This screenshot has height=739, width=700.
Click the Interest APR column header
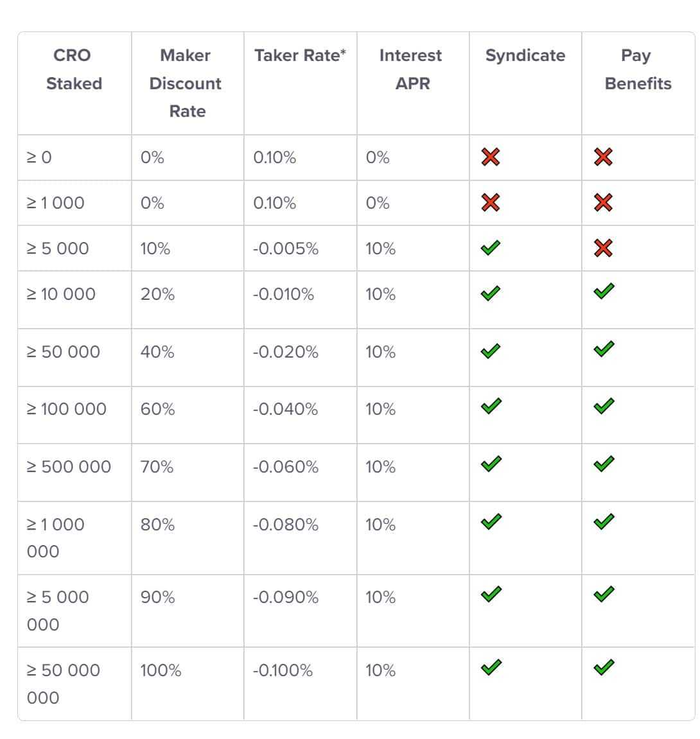tap(411, 69)
